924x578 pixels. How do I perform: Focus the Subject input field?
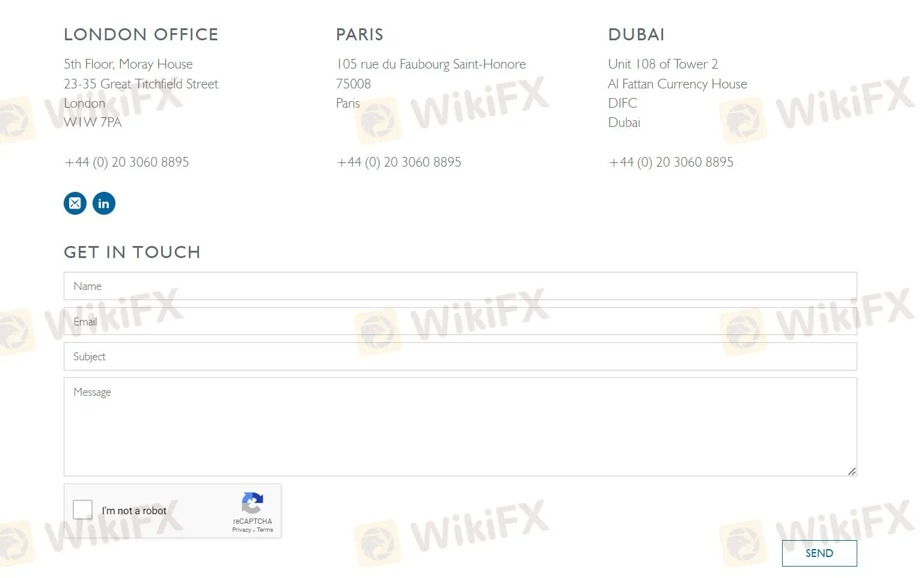[x=460, y=357]
